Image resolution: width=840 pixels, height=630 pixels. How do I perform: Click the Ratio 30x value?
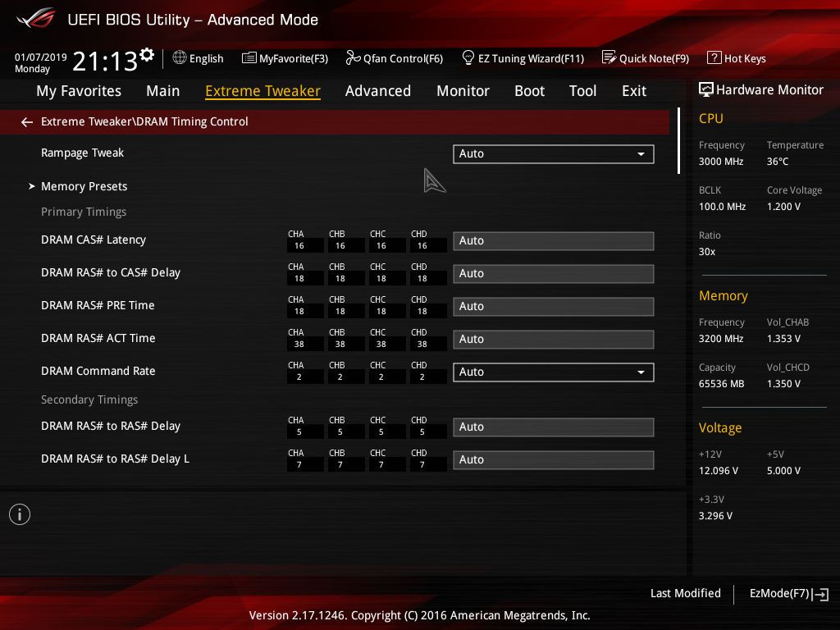click(706, 251)
